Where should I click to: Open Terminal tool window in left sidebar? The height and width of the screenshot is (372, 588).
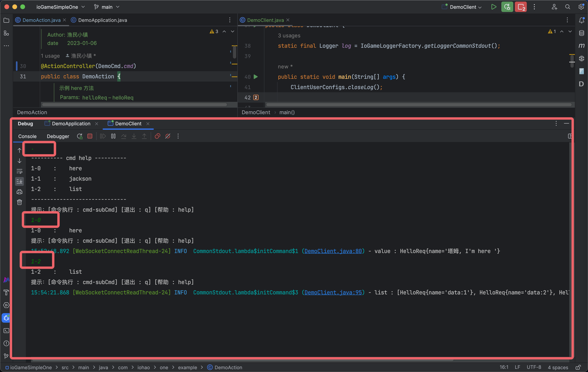[6, 331]
